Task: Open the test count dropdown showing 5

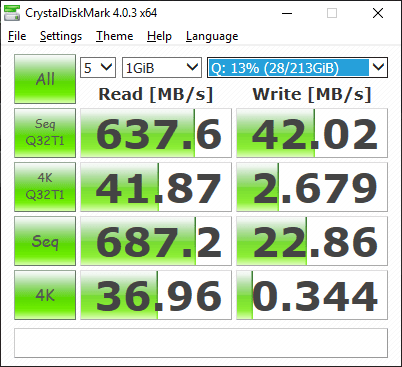Action: point(98,68)
